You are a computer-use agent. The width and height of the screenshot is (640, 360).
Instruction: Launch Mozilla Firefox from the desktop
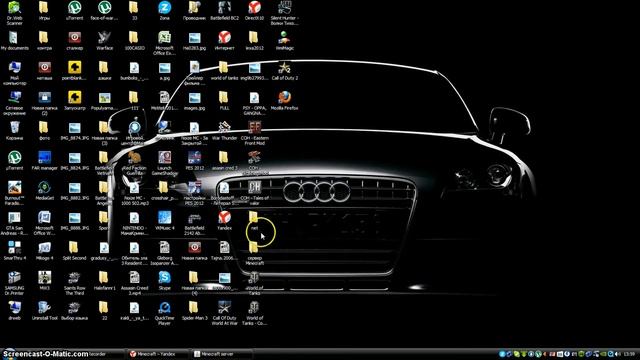pyautogui.click(x=284, y=101)
